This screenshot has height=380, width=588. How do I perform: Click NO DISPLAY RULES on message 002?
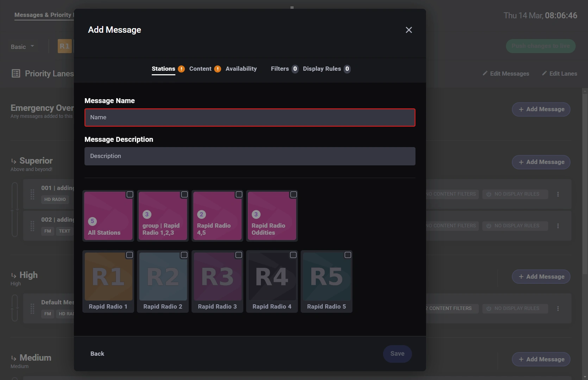515,226
